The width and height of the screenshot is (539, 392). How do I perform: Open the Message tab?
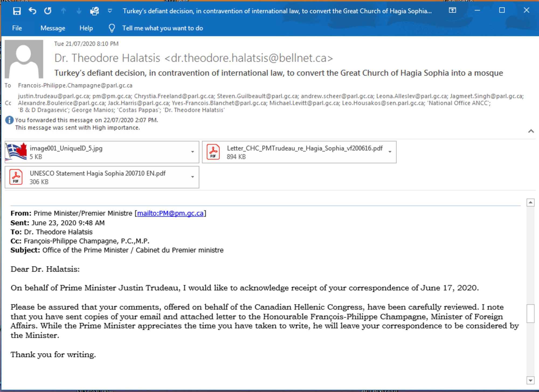(x=53, y=28)
